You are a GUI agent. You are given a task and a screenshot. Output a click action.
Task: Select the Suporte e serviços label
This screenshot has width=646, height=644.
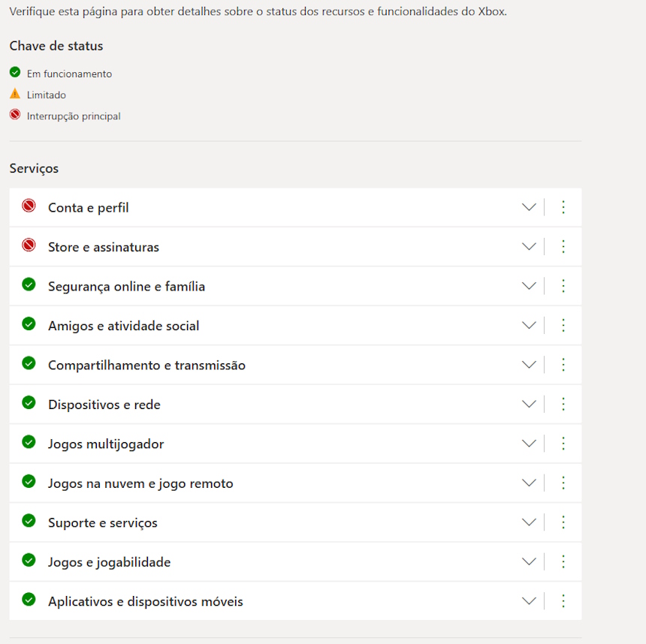(103, 523)
